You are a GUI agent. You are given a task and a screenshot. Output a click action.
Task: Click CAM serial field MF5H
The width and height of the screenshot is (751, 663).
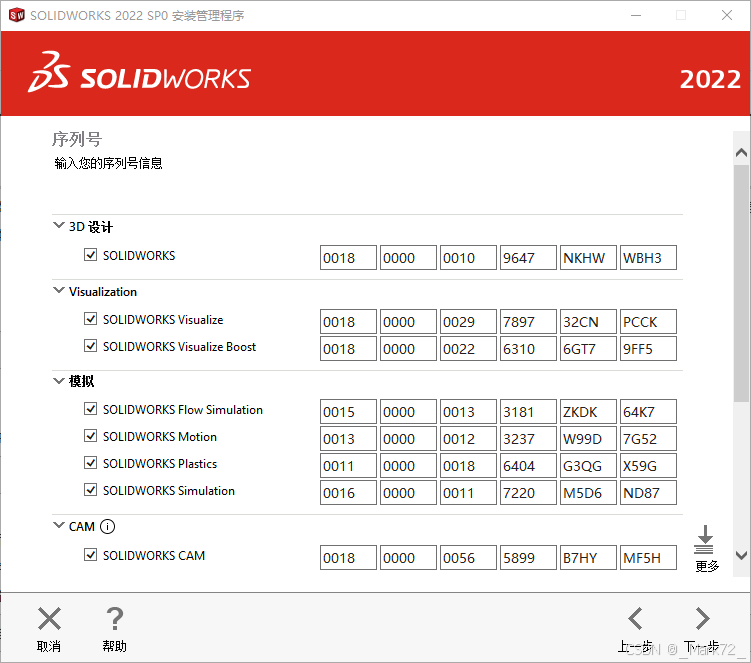648,558
